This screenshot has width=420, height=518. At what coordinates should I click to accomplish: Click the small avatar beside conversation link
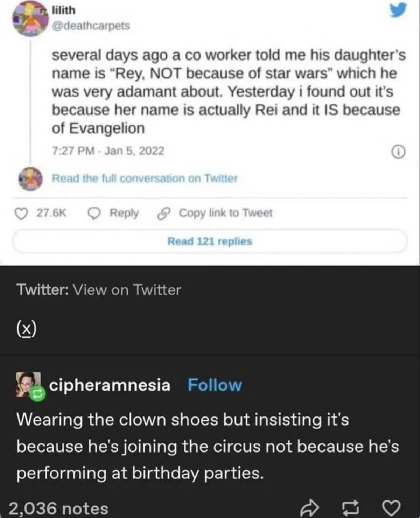30,179
